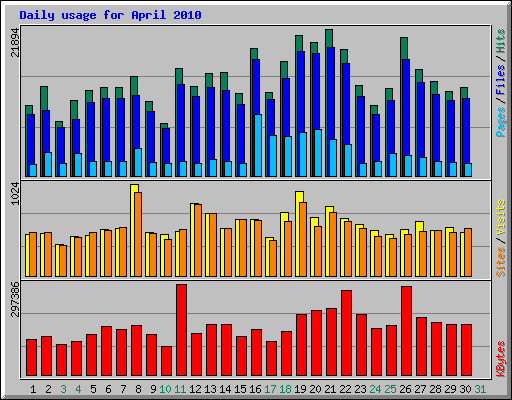The image size is (512, 400).
Task: Click day label '13' on the x-axis
Action: (210, 389)
